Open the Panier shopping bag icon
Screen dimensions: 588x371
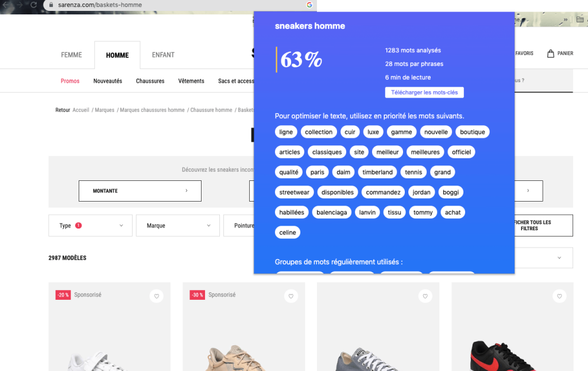coord(551,53)
